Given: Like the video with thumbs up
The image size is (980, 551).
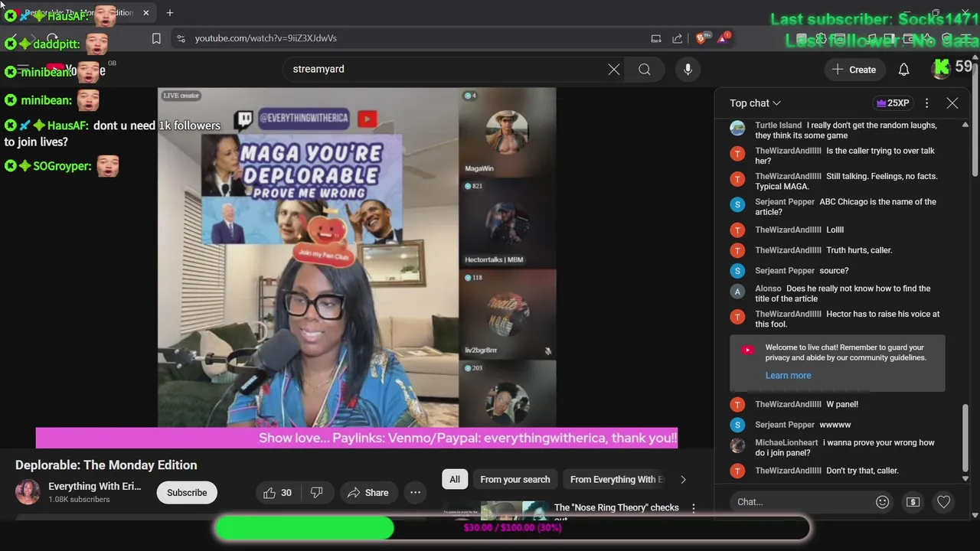Looking at the screenshot, I should coord(277,493).
